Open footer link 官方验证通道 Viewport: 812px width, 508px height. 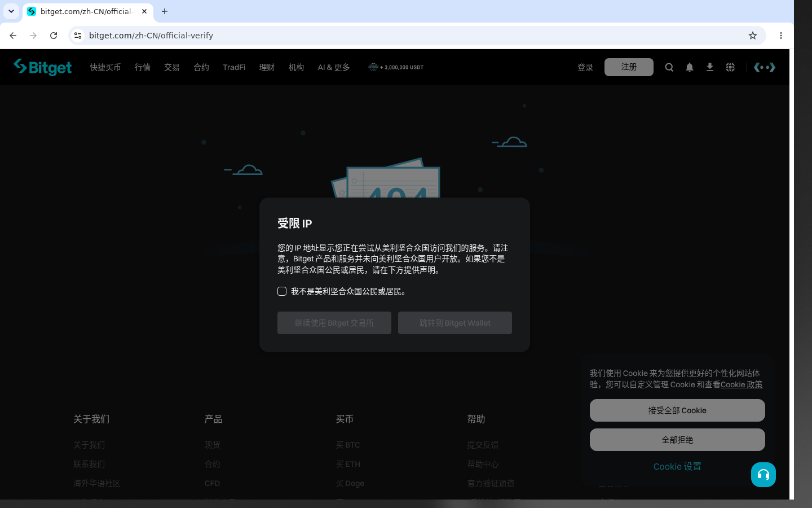[491, 483]
